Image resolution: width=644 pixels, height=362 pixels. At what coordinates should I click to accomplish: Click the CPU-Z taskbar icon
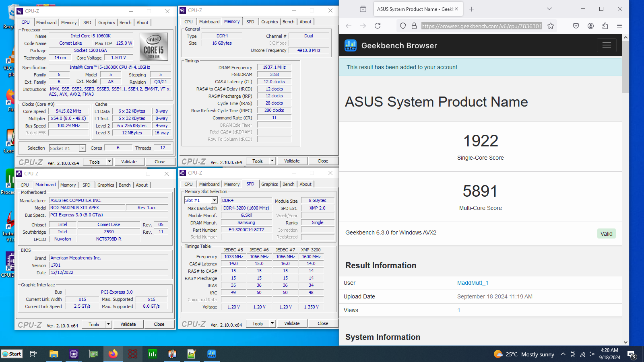click(x=74, y=354)
